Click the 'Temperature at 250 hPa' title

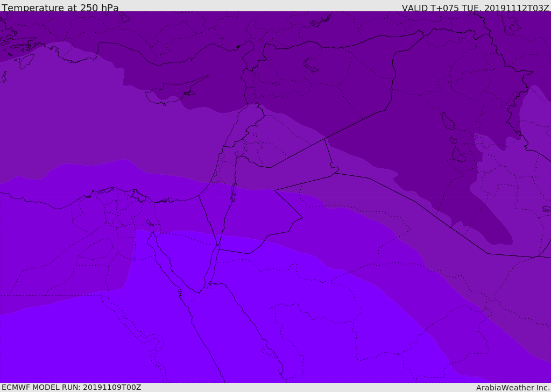coord(60,8)
